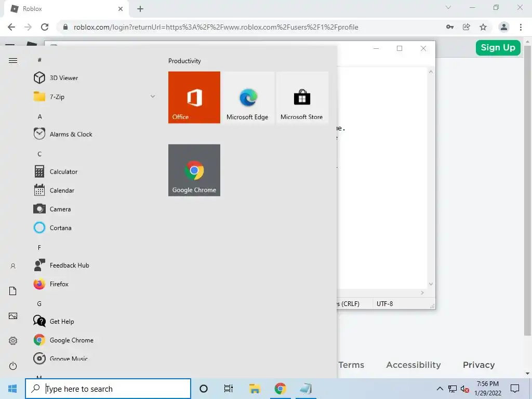This screenshot has height=399, width=532.
Task: Open the Microsoft Edge tile
Action: 247,97
